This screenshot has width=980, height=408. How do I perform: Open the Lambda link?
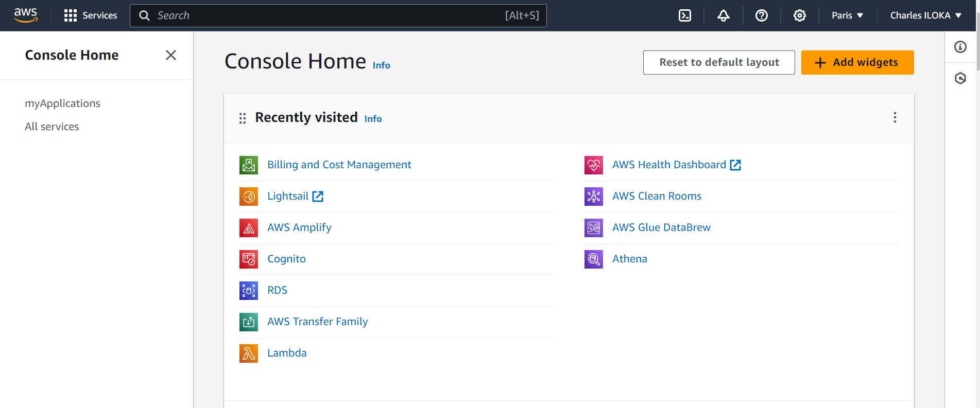(x=287, y=353)
